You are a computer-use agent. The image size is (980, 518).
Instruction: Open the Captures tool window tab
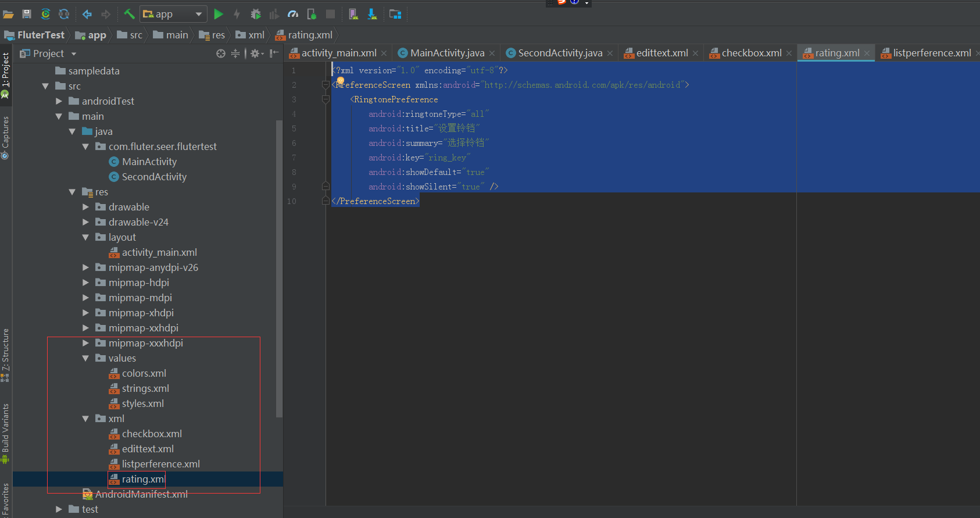click(x=6, y=137)
